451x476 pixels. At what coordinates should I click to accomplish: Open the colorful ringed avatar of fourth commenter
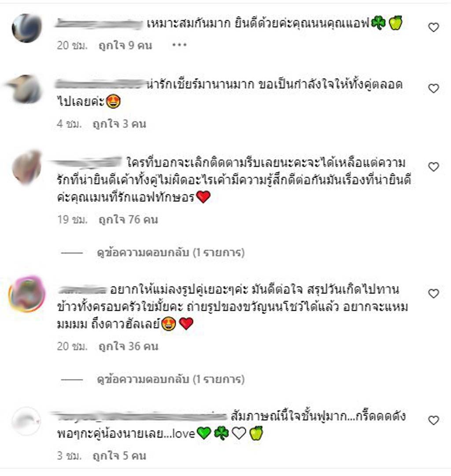(x=27, y=294)
